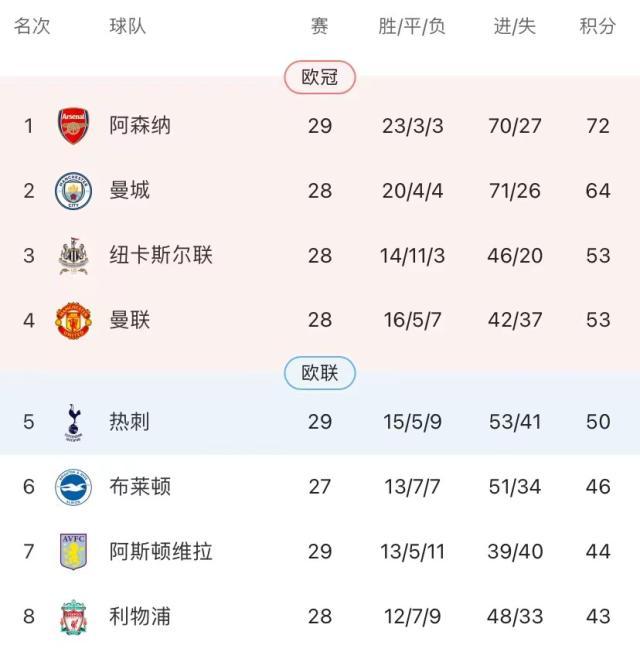
Task: Click the 进/失 goals column header
Action: click(x=515, y=27)
